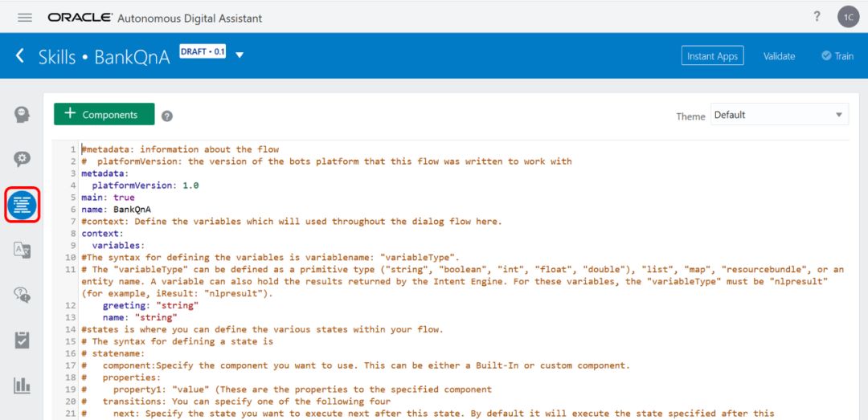Click the green Components button

[x=104, y=114]
